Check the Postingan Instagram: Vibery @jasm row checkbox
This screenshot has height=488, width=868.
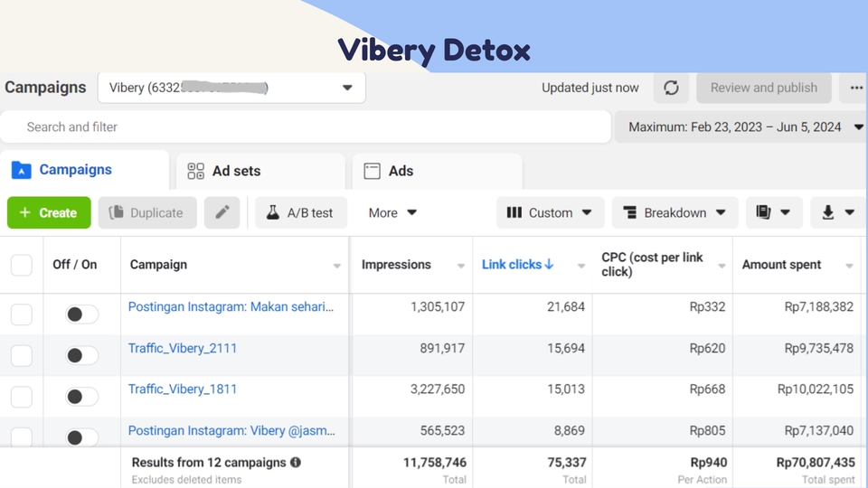(x=22, y=437)
